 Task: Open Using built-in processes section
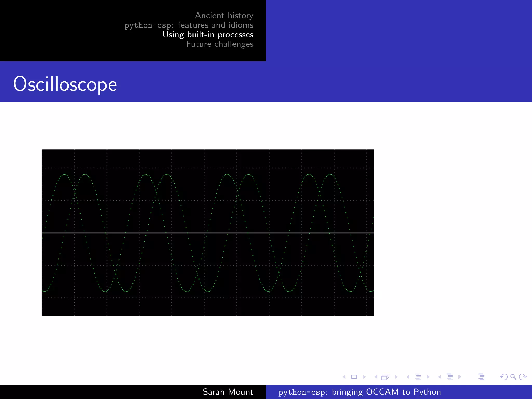[x=208, y=35]
